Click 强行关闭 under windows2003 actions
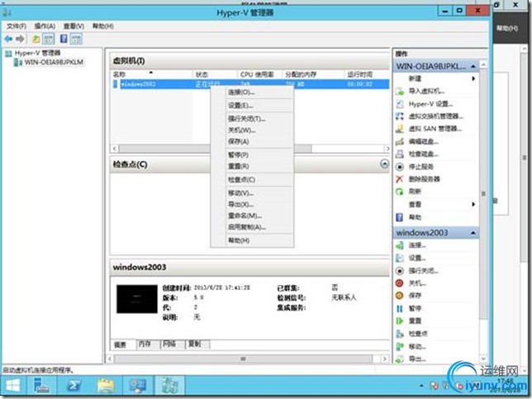Screen dimensions: 532x399 pos(424,271)
